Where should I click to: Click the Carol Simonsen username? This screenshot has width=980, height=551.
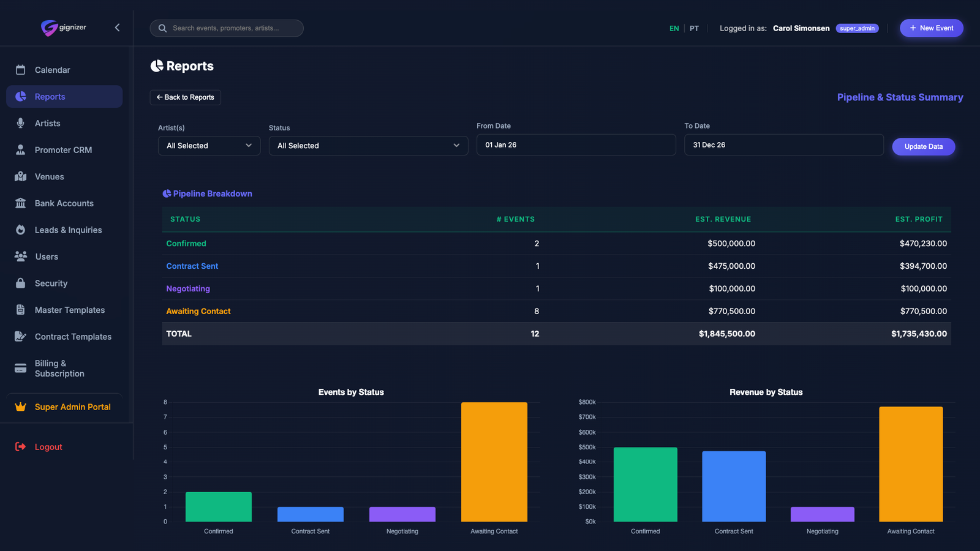(x=801, y=28)
